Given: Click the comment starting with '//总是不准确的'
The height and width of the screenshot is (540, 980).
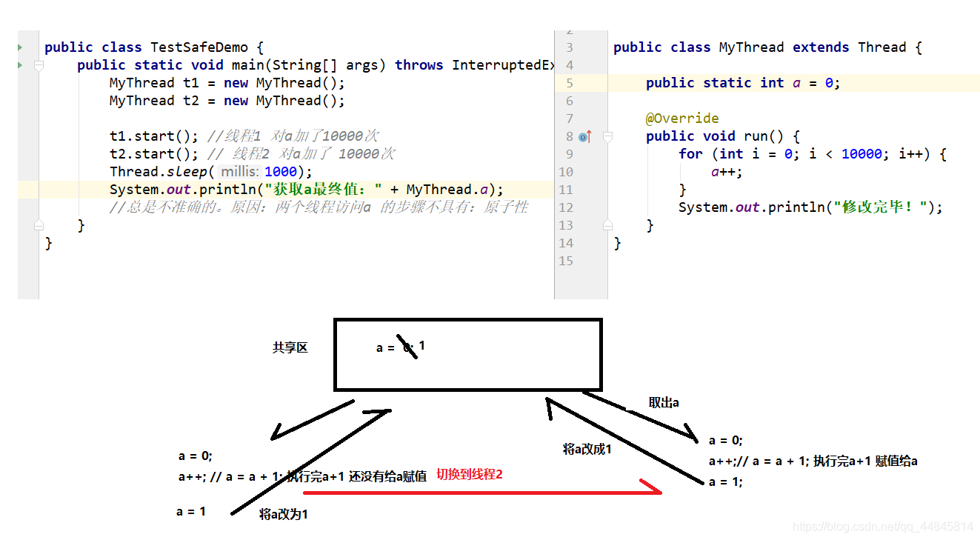Looking at the screenshot, I should [319, 207].
